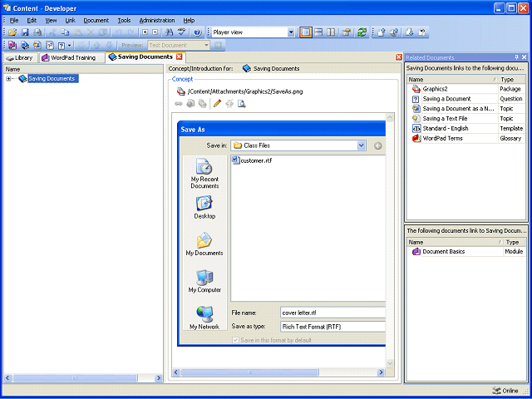Click the Link New Module purple icon
The height and width of the screenshot is (399, 532).
click(x=12, y=45)
